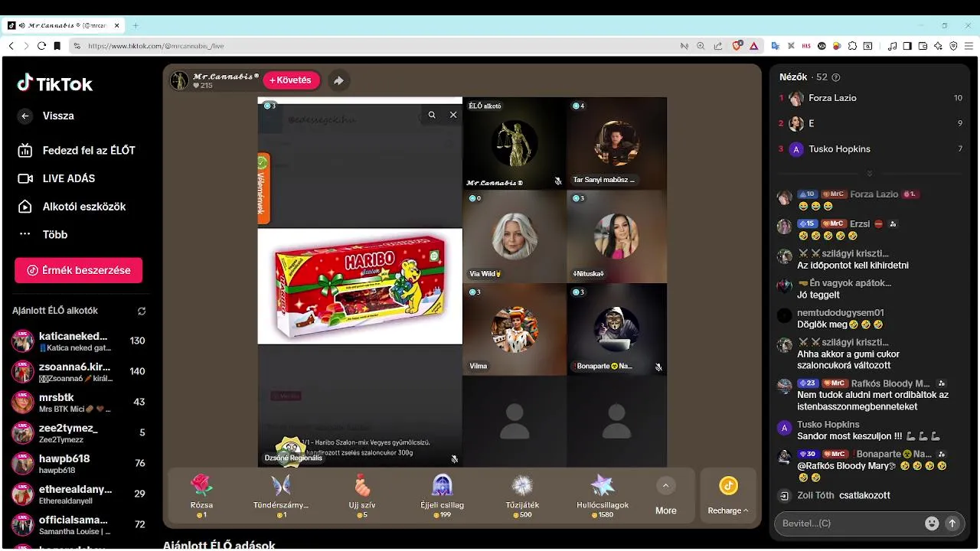Click Brave Rewards triangle icon
Screen dimensions: 980x551
(754, 46)
